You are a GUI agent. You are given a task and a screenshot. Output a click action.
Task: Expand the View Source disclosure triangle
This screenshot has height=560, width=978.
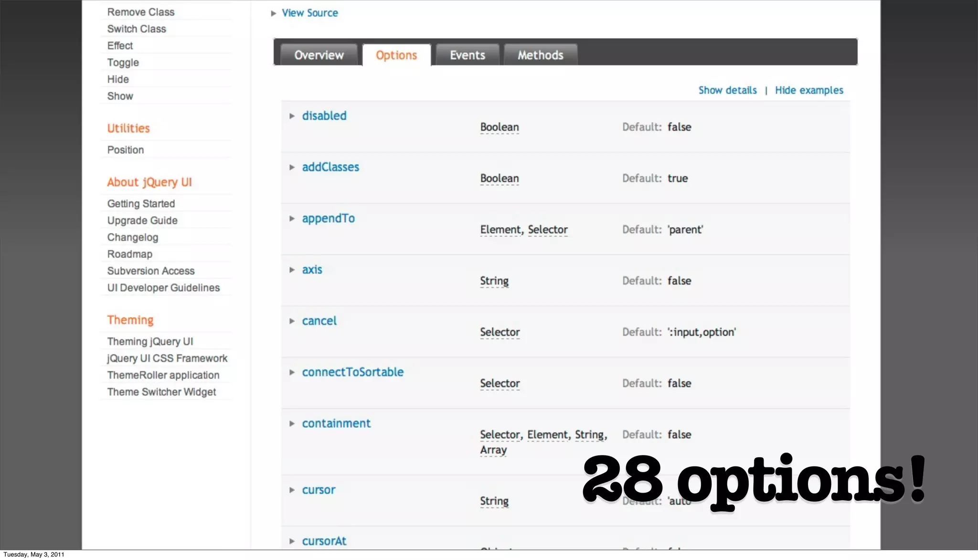tap(274, 13)
